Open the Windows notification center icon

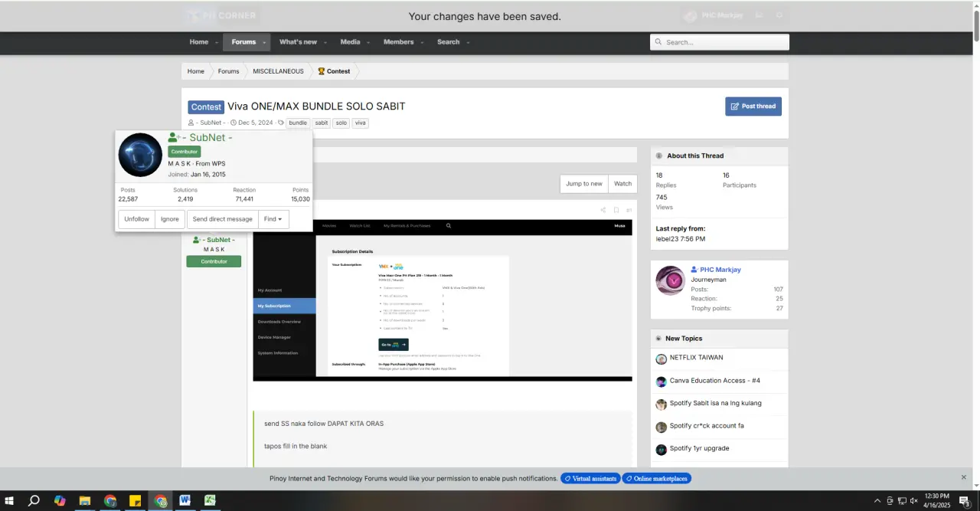coord(965,501)
